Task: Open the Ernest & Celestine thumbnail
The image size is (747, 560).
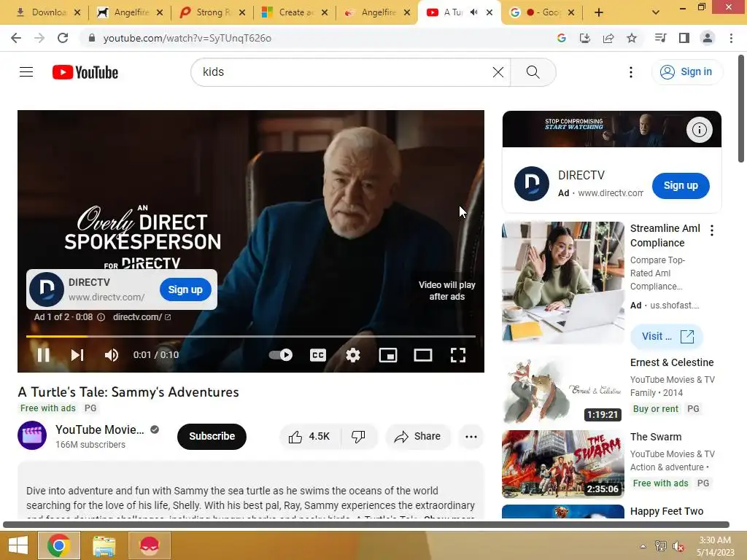Action: coord(562,390)
